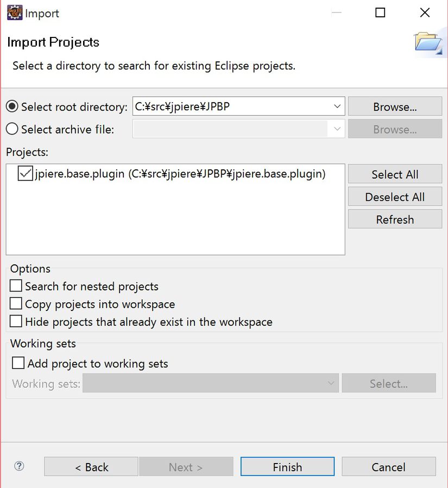
Task: Enable Search for nested projects
Action: click(16, 286)
